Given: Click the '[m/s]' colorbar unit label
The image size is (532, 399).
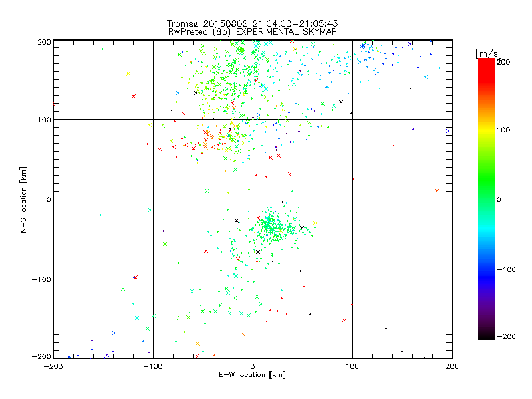Looking at the screenshot, I should (x=489, y=53).
